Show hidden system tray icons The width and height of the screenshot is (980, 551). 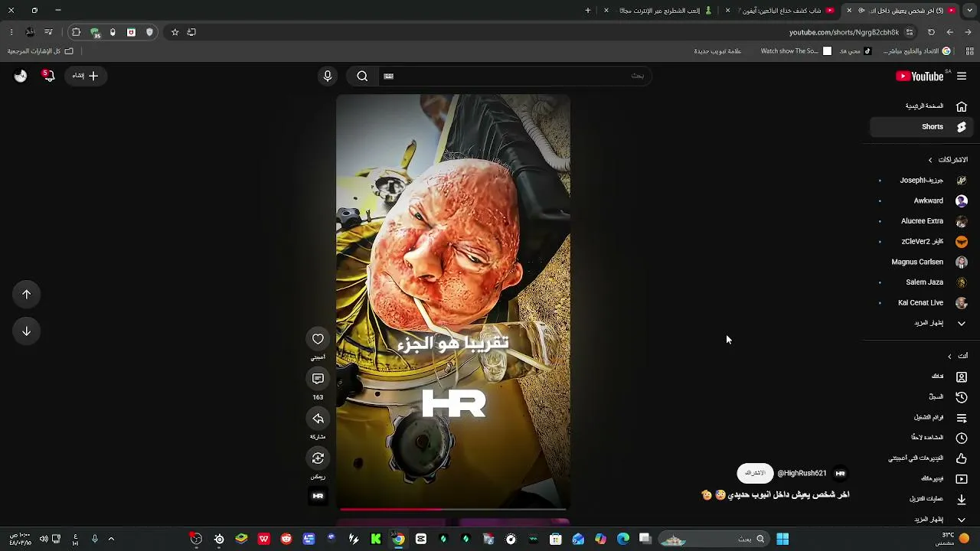(111, 539)
